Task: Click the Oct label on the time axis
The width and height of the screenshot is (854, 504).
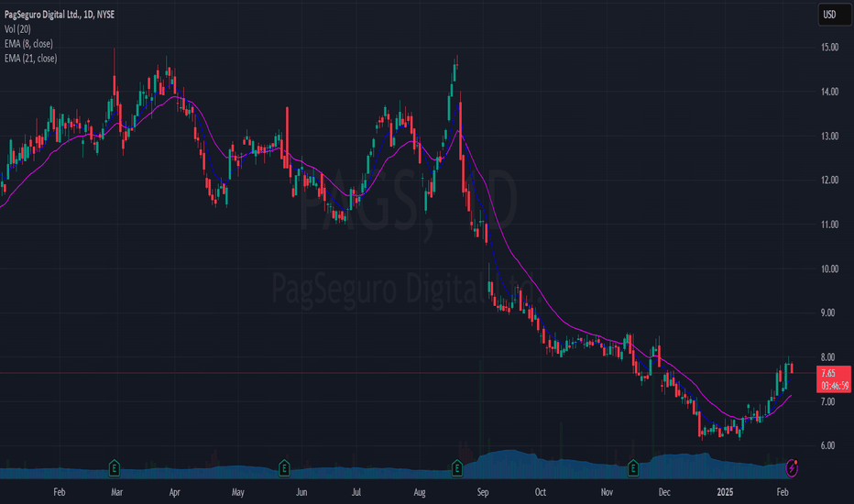Action: (x=541, y=492)
